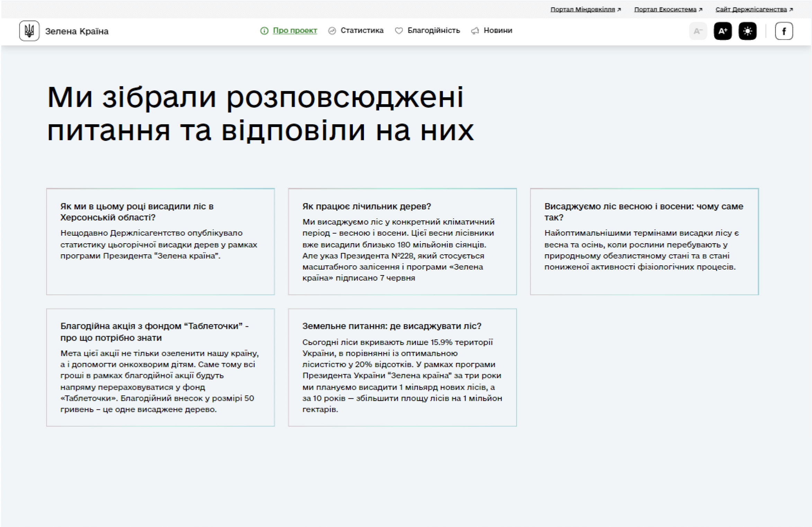The width and height of the screenshot is (812, 527).
Task: Click the heart icon next to Благодійність
Action: [399, 31]
